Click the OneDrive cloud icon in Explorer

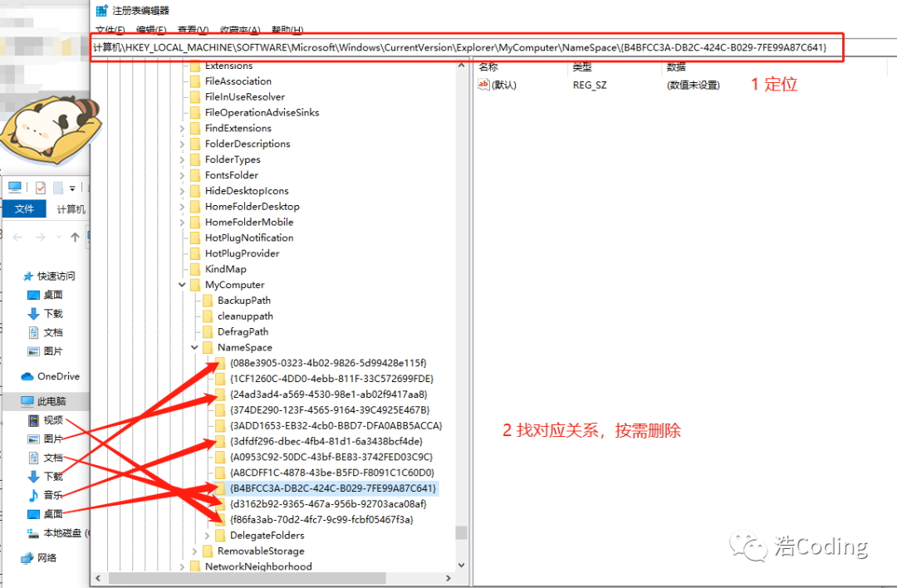(27, 376)
